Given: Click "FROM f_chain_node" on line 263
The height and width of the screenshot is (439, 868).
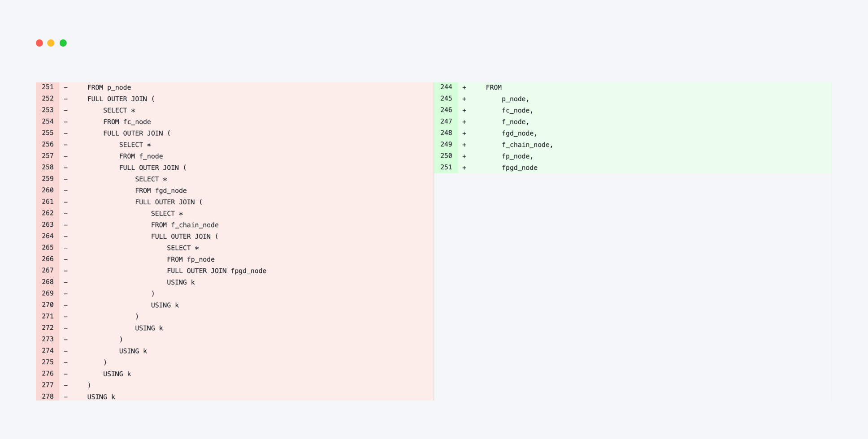Looking at the screenshot, I should click(185, 225).
